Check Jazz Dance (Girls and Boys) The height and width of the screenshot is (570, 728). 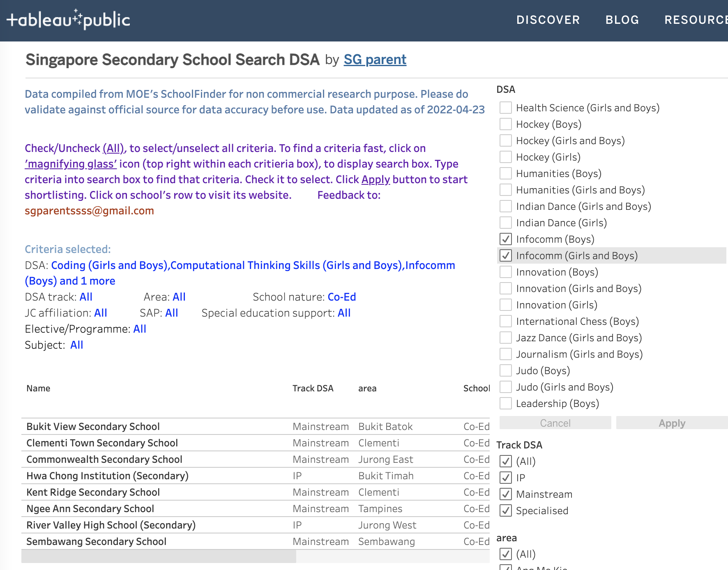[506, 338]
